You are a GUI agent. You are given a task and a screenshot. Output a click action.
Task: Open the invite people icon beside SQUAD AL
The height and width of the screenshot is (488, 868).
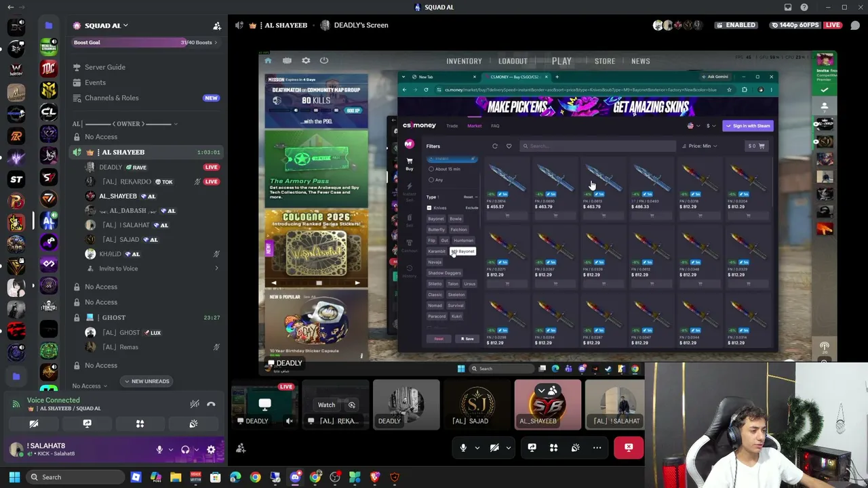(217, 26)
